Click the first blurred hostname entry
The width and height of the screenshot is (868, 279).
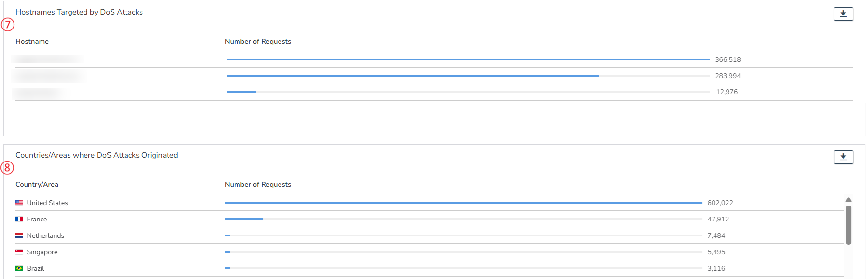click(x=47, y=59)
